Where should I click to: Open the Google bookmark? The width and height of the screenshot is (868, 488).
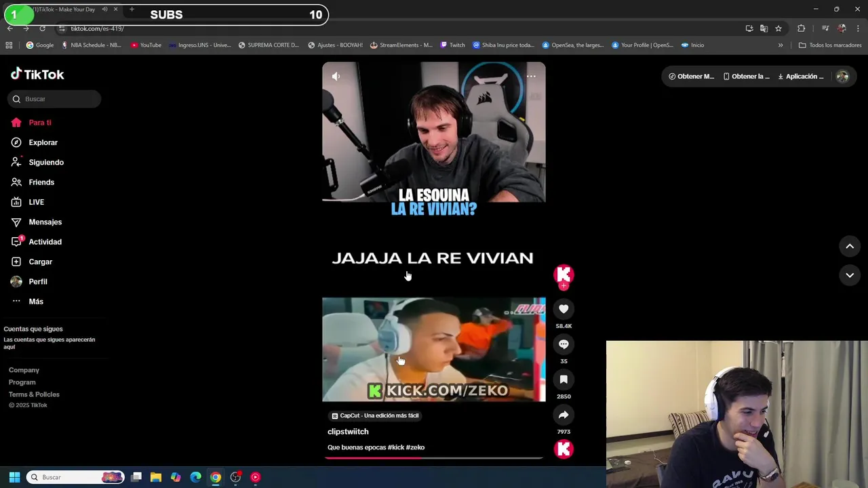click(x=39, y=45)
